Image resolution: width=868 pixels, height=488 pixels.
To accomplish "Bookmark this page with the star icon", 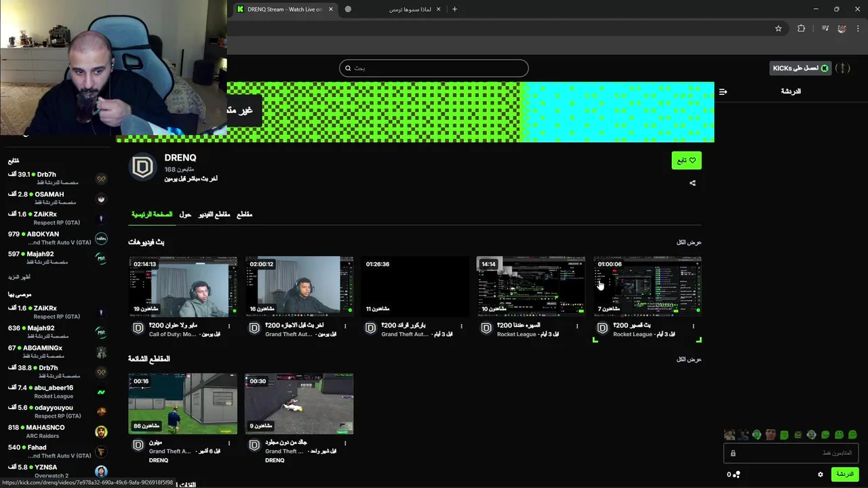I will 778,28.
